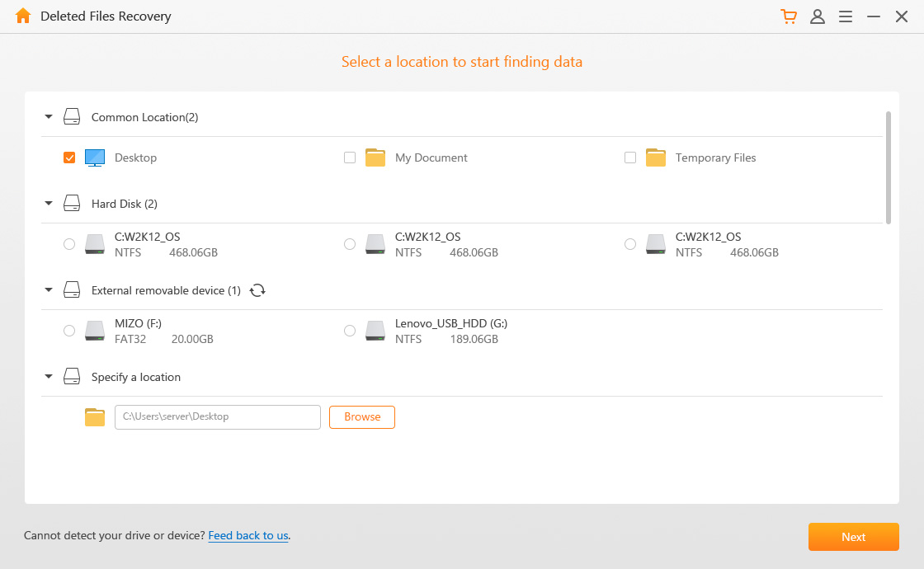Select the Lenovo_USB_HDD (G:) radio button
Viewport: 924px width, 569px height.
click(350, 331)
